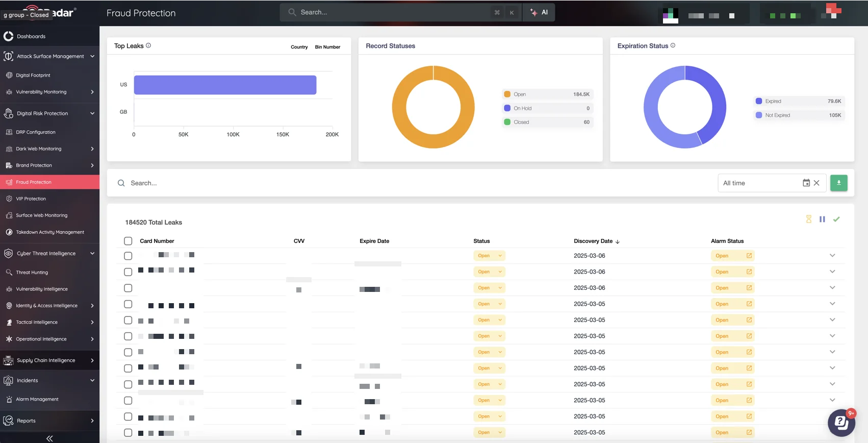Open Brand Protection menu item

49,165
